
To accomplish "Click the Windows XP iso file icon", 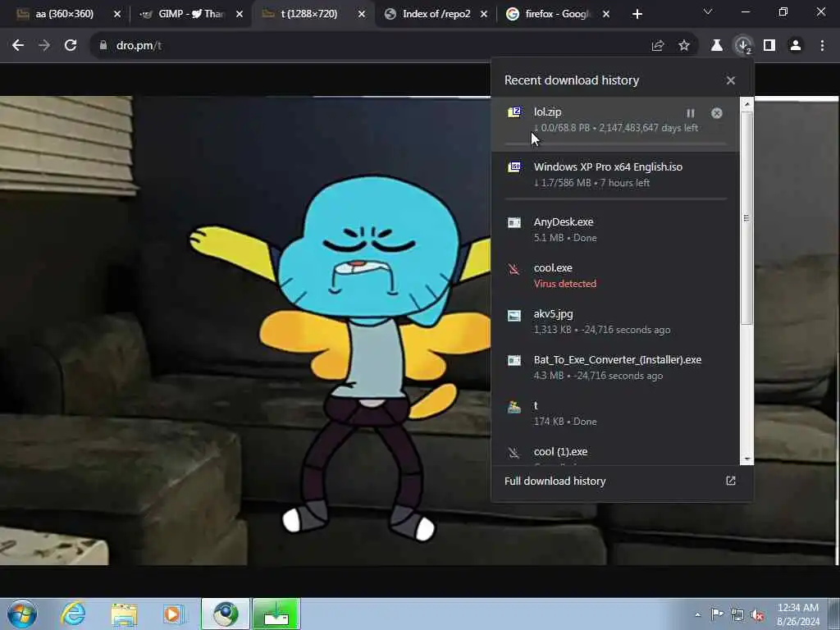I will coord(514,167).
